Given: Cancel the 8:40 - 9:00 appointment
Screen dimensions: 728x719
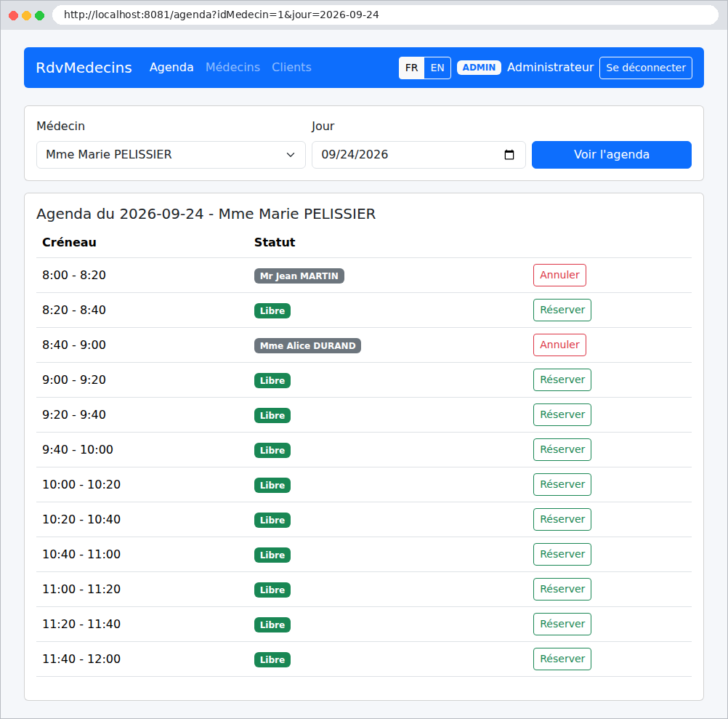Looking at the screenshot, I should (x=559, y=345).
